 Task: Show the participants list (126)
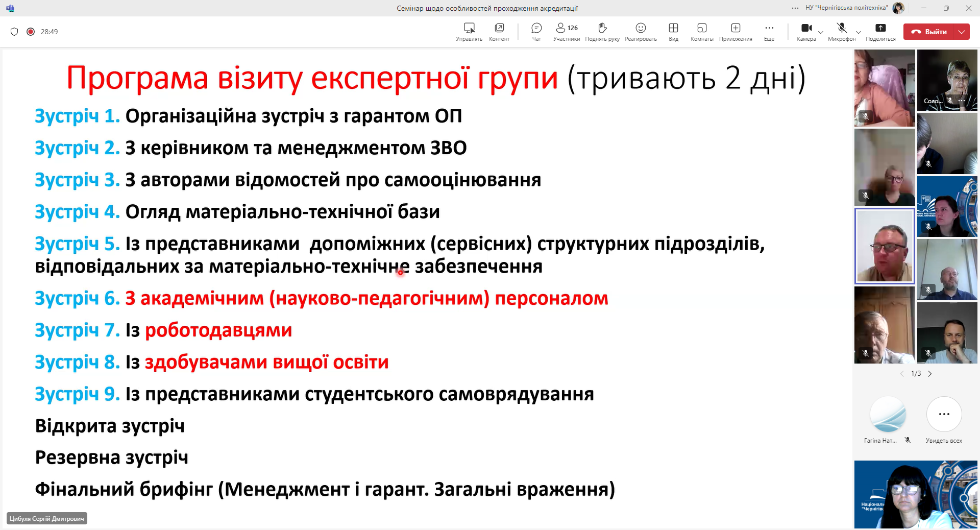pos(567,31)
